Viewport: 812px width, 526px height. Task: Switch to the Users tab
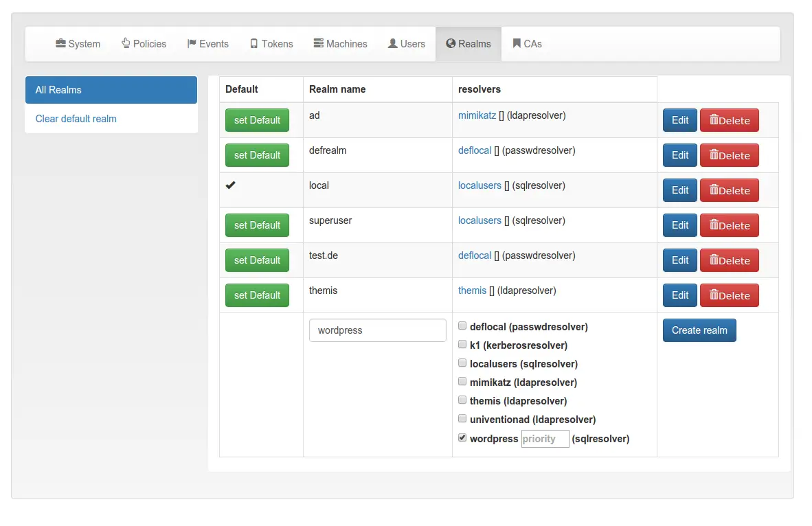pyautogui.click(x=407, y=44)
